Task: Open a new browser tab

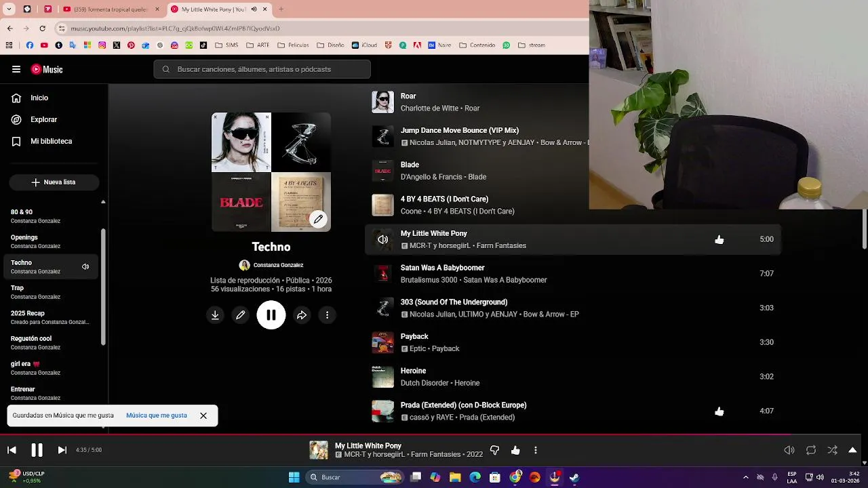Action: (x=281, y=9)
